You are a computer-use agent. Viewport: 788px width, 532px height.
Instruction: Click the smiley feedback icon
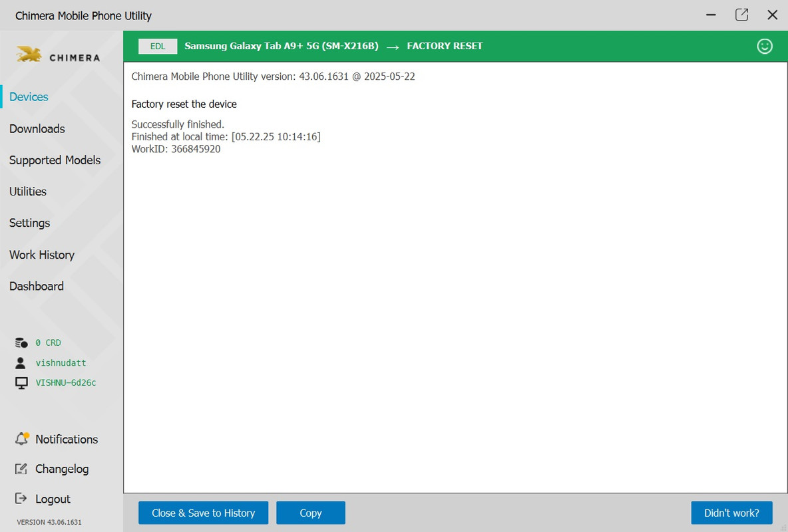coord(765,46)
